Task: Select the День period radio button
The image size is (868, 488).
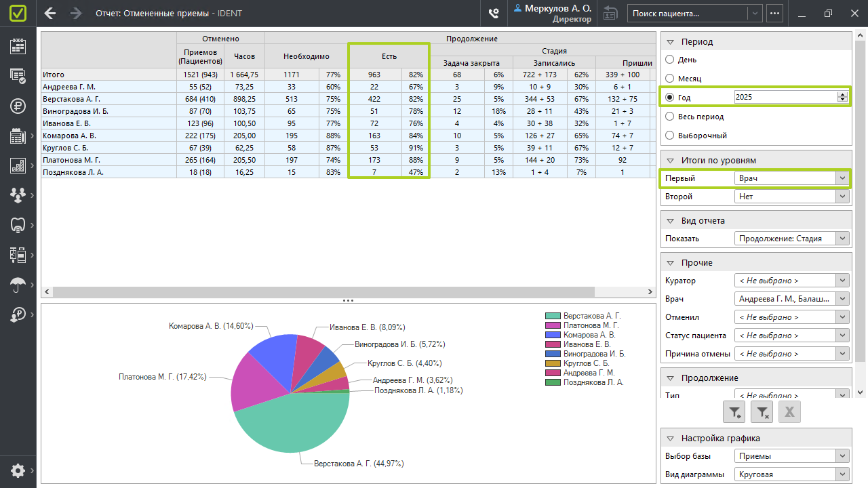Action: point(670,60)
